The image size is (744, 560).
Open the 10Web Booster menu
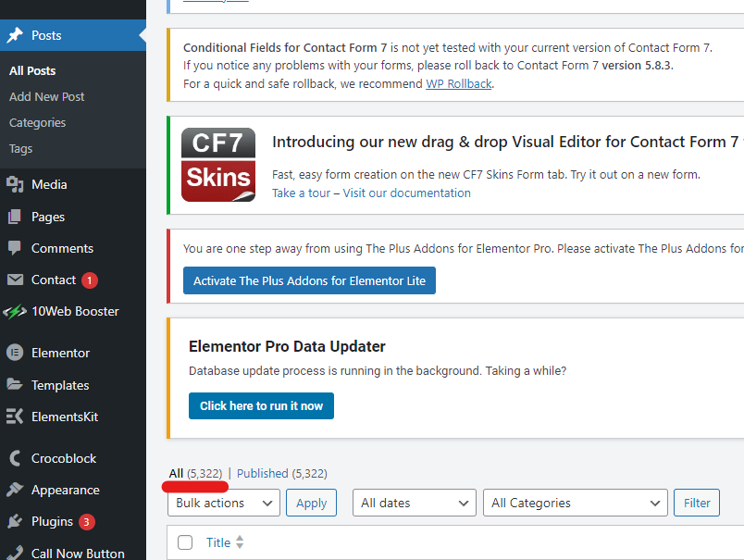tap(73, 311)
